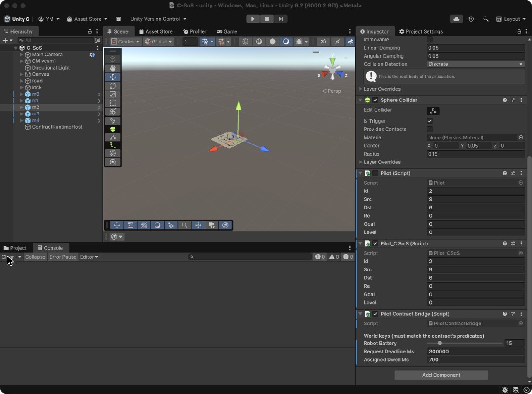This screenshot has height=394, width=532.
Task: Open the Project Settings tab
Action: click(x=420, y=31)
